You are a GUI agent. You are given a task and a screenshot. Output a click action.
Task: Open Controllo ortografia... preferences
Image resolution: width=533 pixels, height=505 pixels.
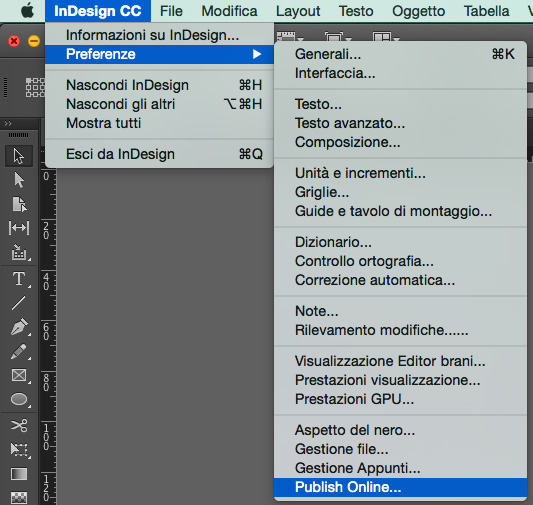click(x=400, y=261)
